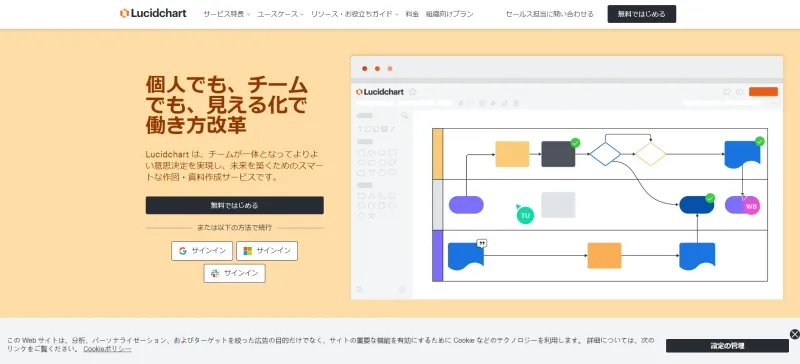Expand the サービス特長 dropdown menu

[x=227, y=14]
